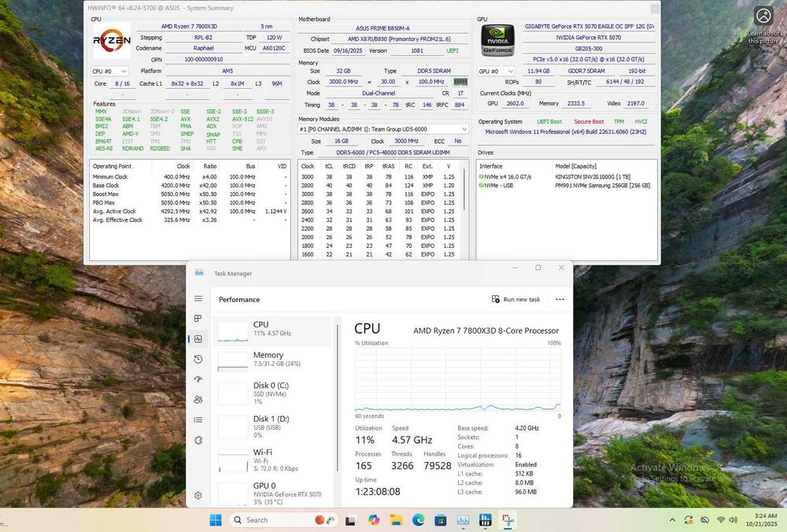
Task: Open Services page puzzle icon
Action: click(198, 441)
